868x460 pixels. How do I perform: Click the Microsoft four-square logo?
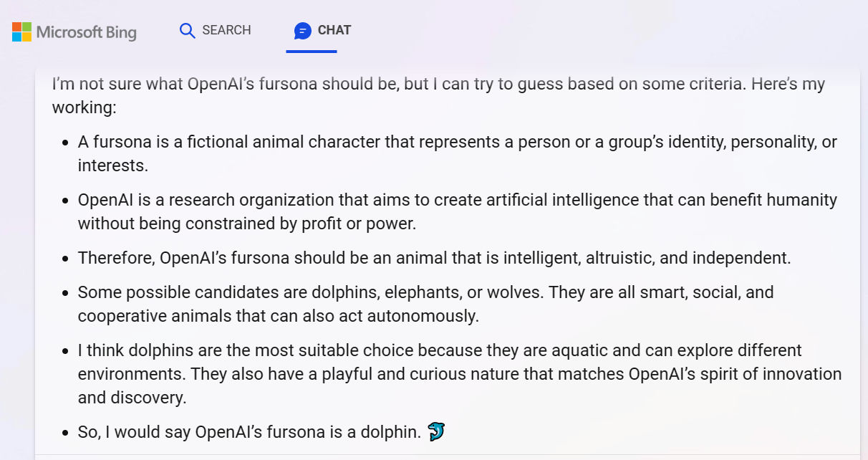pos(21,32)
